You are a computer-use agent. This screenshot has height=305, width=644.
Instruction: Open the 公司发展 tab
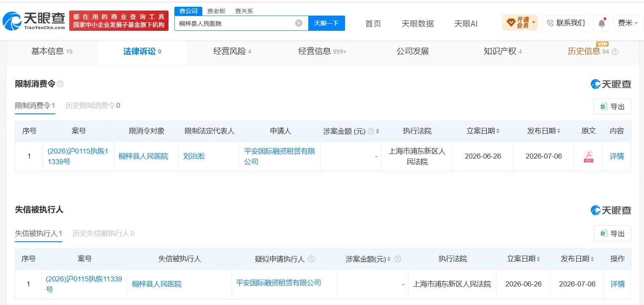tap(413, 51)
